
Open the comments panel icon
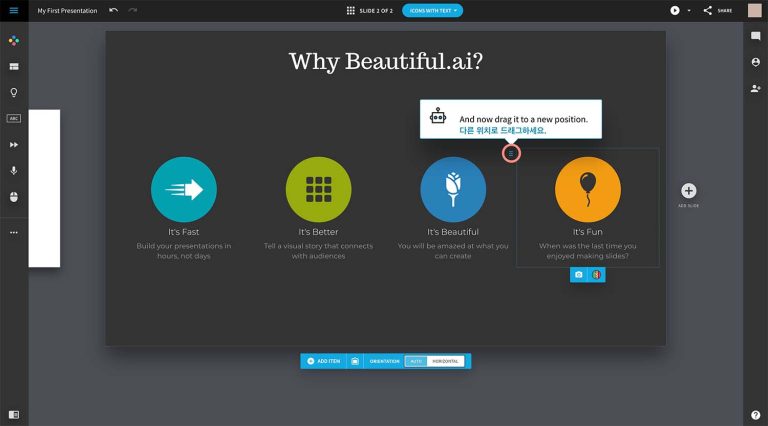tap(755, 37)
